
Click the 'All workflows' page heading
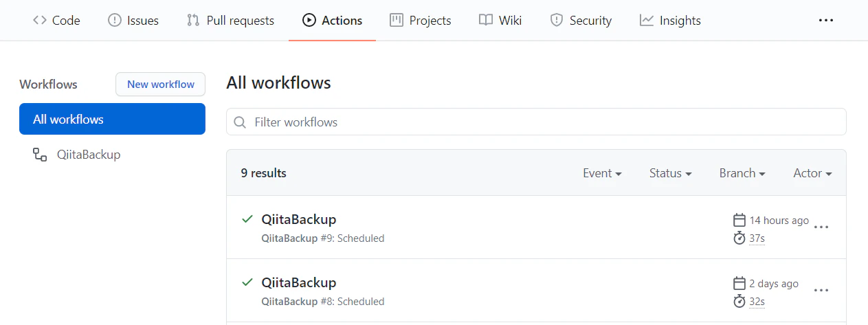point(278,83)
